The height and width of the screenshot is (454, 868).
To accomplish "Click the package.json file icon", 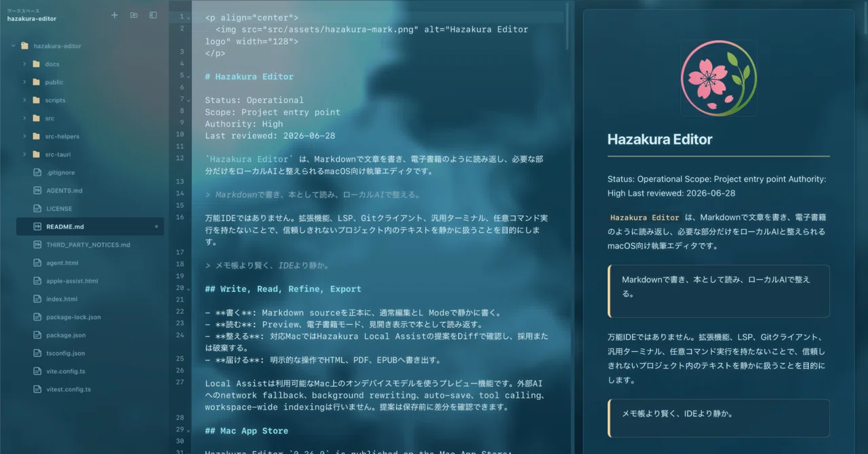I will point(37,335).
